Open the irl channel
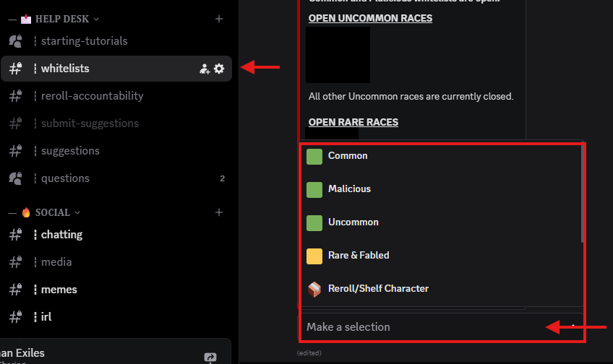This screenshot has height=364, width=613. (116, 317)
